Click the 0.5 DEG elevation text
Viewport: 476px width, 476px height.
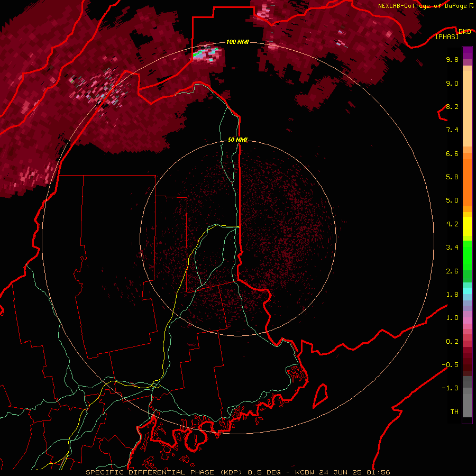(264, 472)
